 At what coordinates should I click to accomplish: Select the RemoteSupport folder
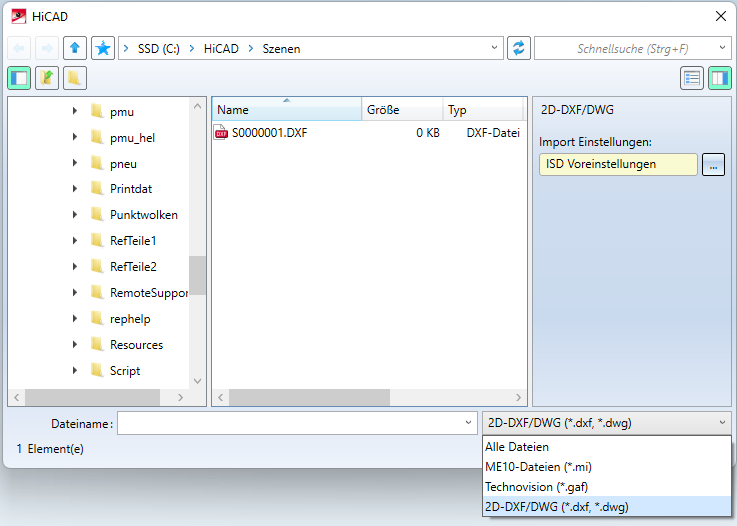tap(149, 293)
